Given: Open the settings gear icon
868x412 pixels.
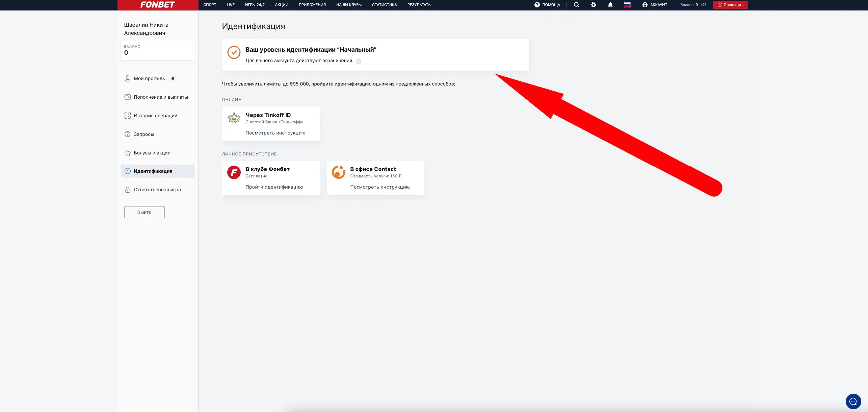Looking at the screenshot, I should point(593,5).
